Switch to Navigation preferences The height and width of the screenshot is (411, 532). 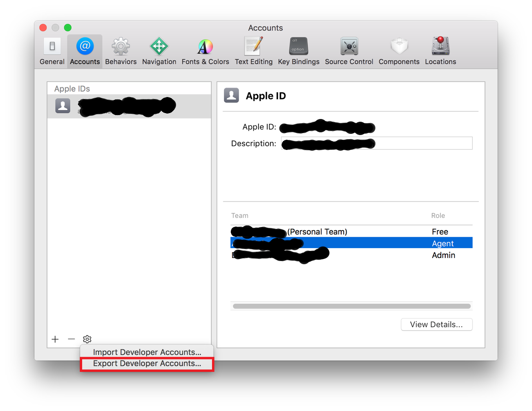pos(159,51)
